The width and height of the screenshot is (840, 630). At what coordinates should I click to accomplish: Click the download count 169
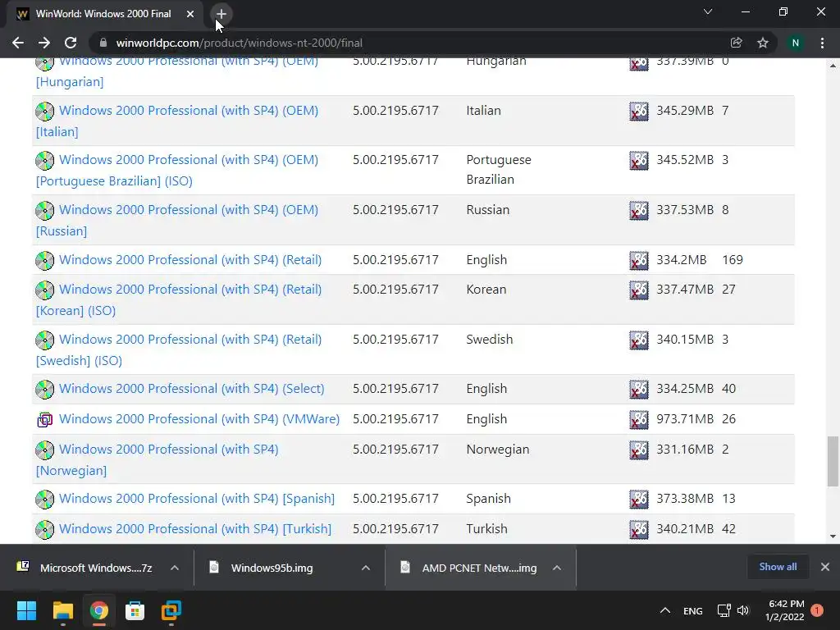[x=733, y=260]
